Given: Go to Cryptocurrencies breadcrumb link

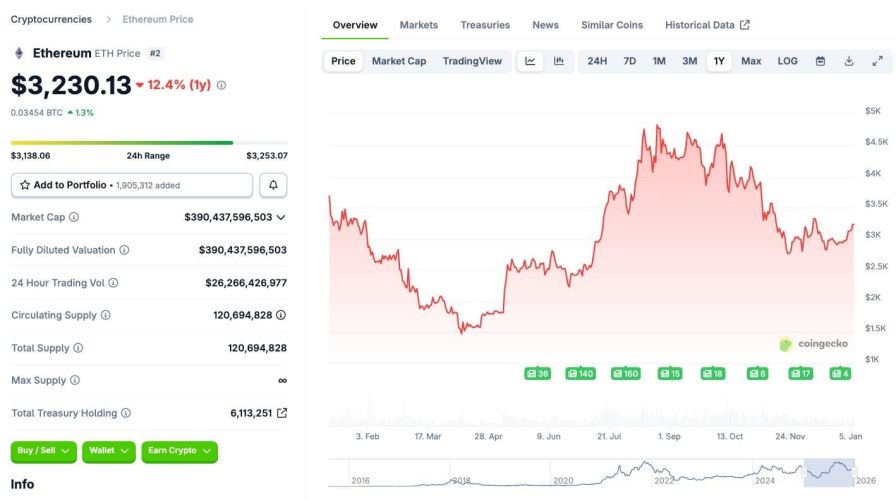Looking at the screenshot, I should coord(51,19).
